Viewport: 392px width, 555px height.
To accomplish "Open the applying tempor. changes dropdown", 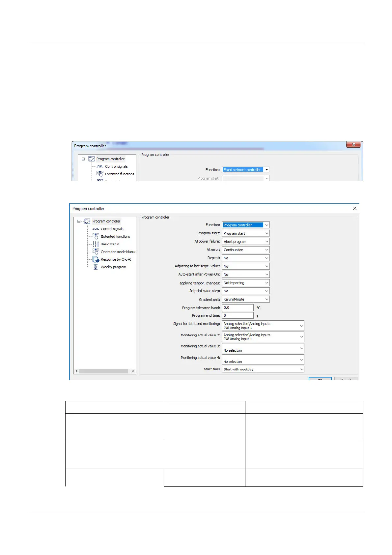I will tap(267, 283).
